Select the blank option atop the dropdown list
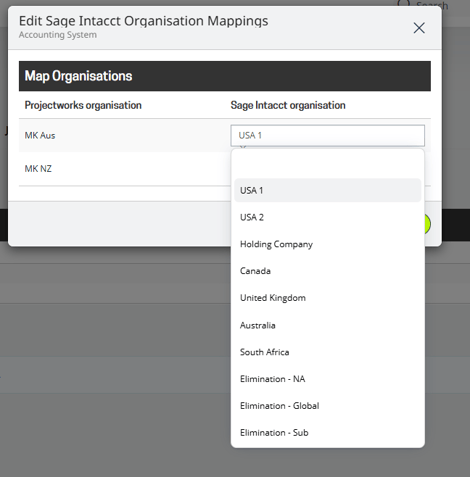 point(327,164)
